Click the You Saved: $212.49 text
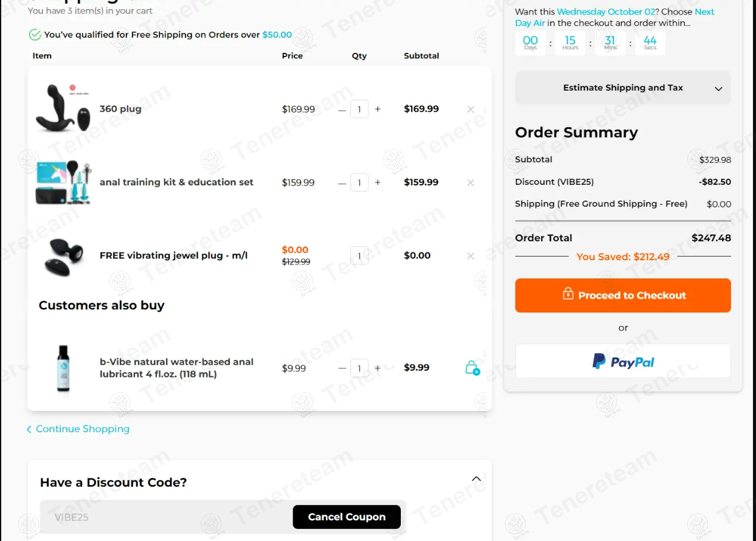 pyautogui.click(x=623, y=257)
